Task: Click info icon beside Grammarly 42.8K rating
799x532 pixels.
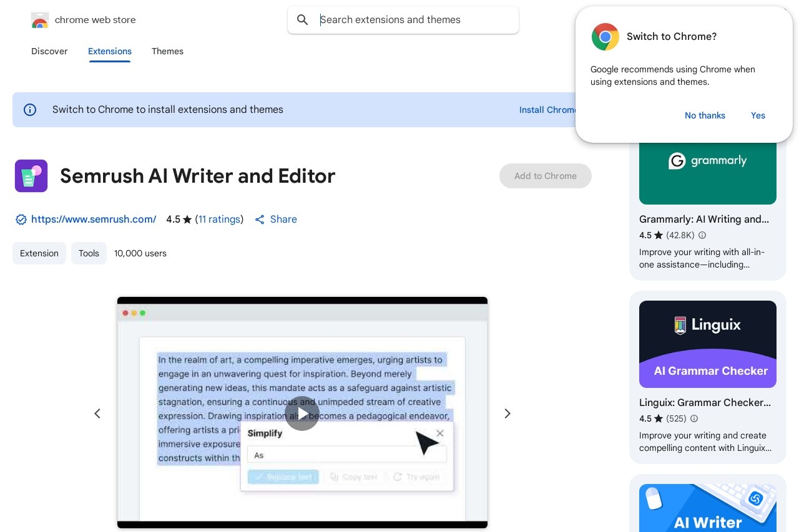Action: 702,235
